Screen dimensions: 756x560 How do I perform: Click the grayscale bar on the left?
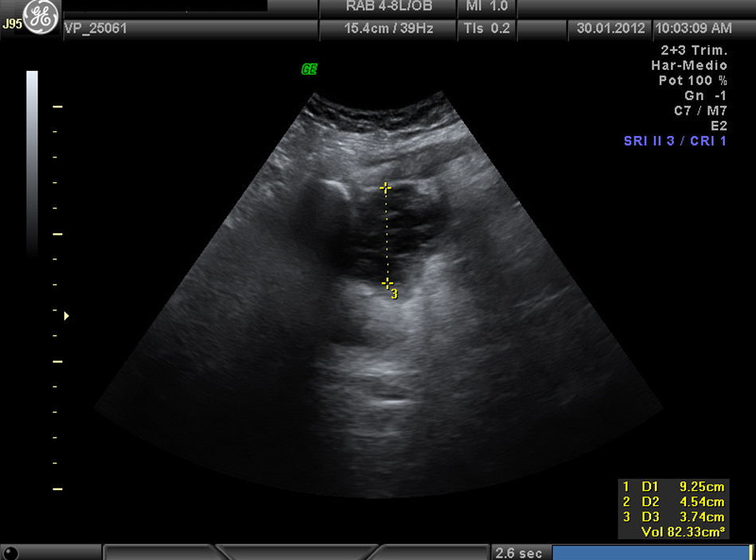[32, 159]
